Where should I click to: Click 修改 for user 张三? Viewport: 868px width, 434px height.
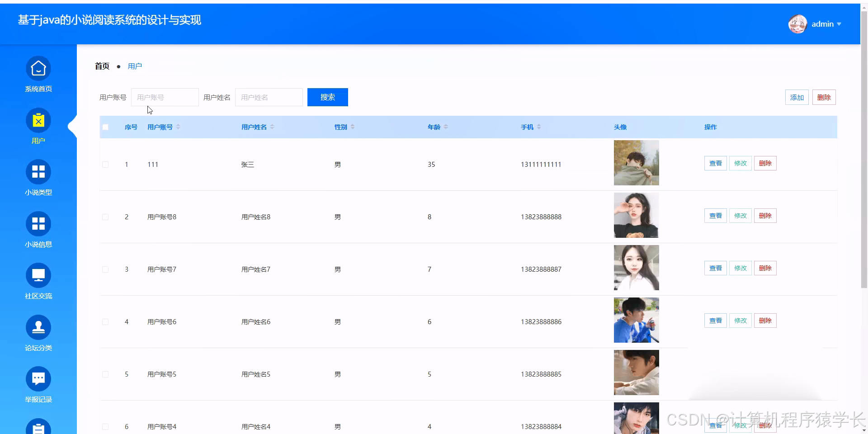pos(741,163)
